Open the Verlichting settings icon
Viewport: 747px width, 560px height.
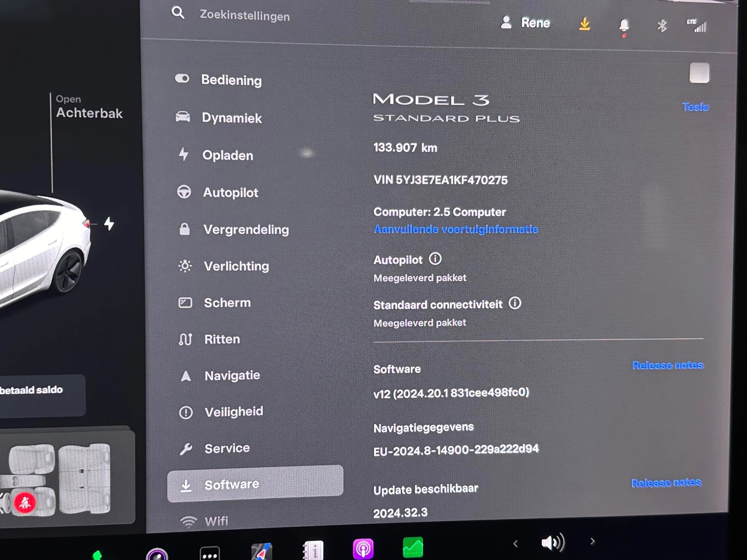184,266
